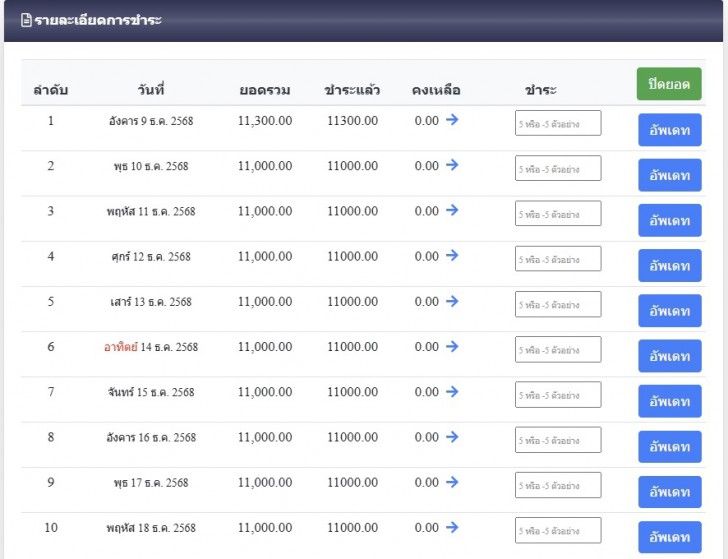728x559 pixels.
Task: Click date cell พุธ 17 ธ.ค. 2568
Action: click(x=151, y=483)
